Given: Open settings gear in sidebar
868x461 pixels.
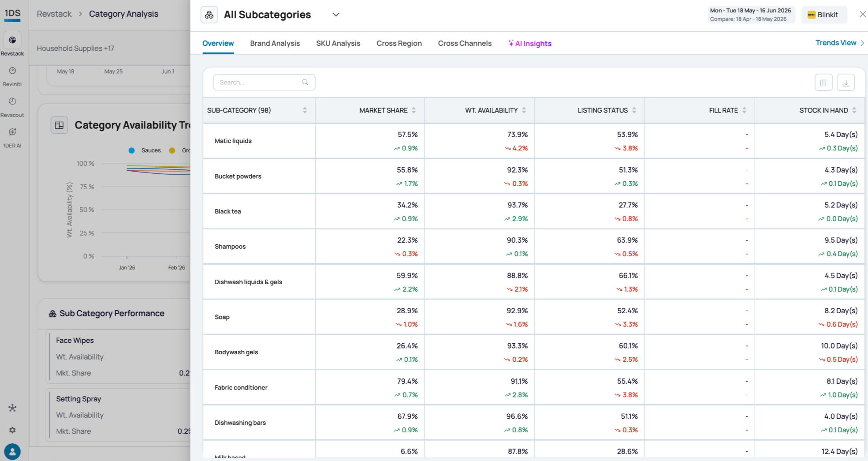Looking at the screenshot, I should tap(12, 430).
